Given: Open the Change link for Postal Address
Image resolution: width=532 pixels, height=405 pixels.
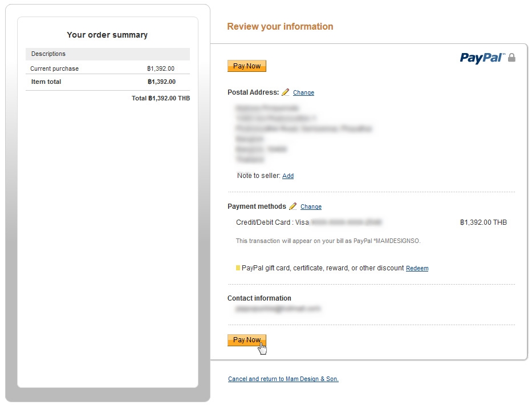Looking at the screenshot, I should coord(303,92).
